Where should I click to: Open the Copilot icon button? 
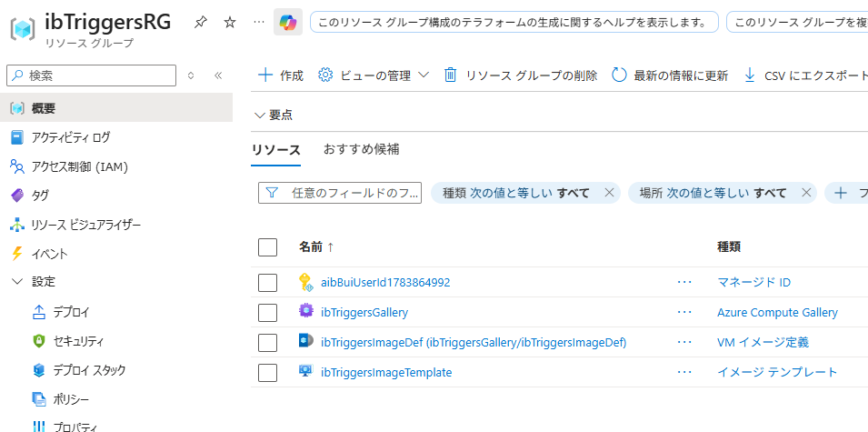click(288, 22)
